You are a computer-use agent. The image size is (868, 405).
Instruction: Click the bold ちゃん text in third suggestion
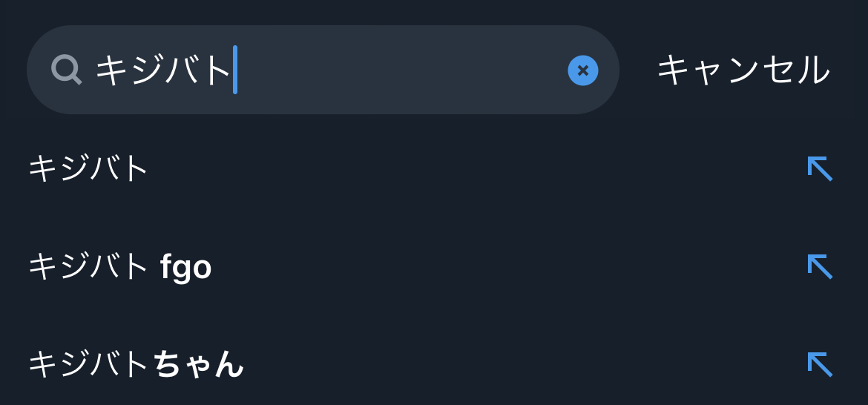click(198, 364)
